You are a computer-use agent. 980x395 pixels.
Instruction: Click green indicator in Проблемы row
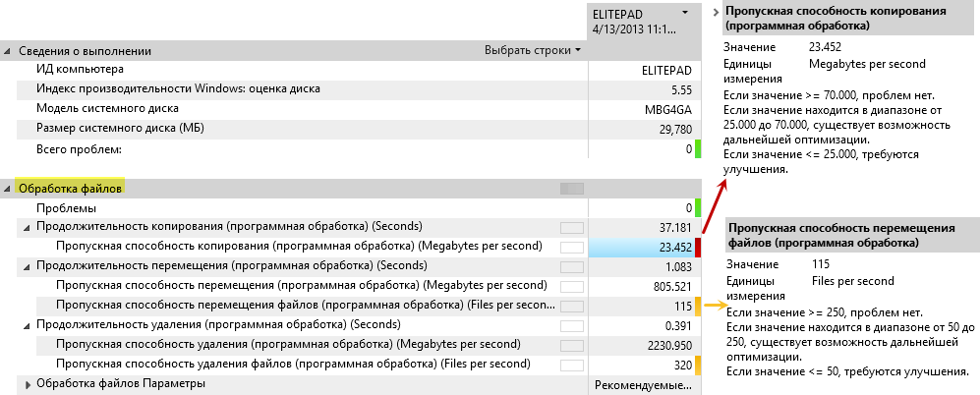[698, 207]
